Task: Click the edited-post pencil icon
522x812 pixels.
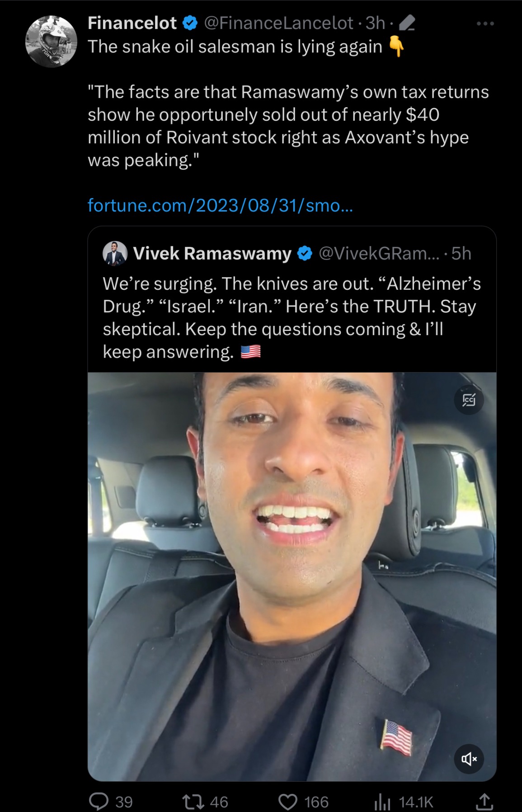Action: [407, 23]
